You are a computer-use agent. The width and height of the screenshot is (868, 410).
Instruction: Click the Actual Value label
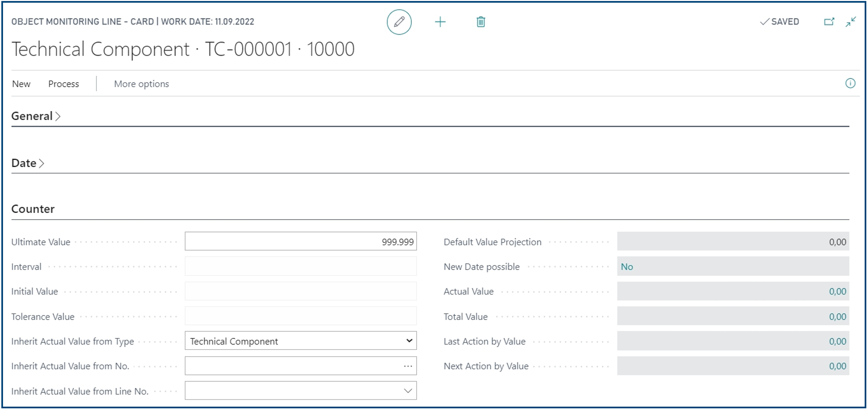pos(469,292)
